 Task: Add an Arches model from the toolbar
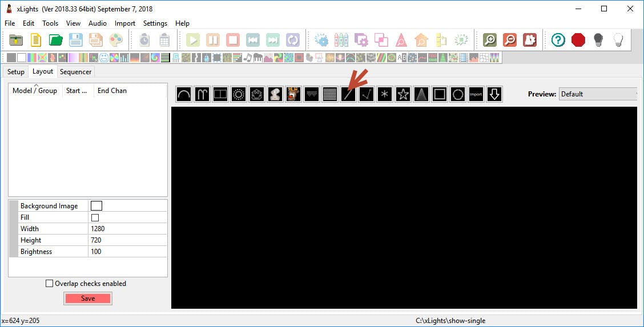(184, 94)
